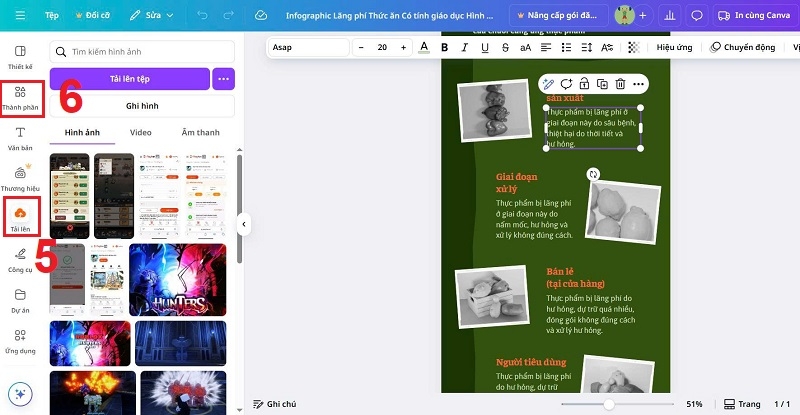
Task: Open advanced text settings icon
Action: (x=607, y=47)
